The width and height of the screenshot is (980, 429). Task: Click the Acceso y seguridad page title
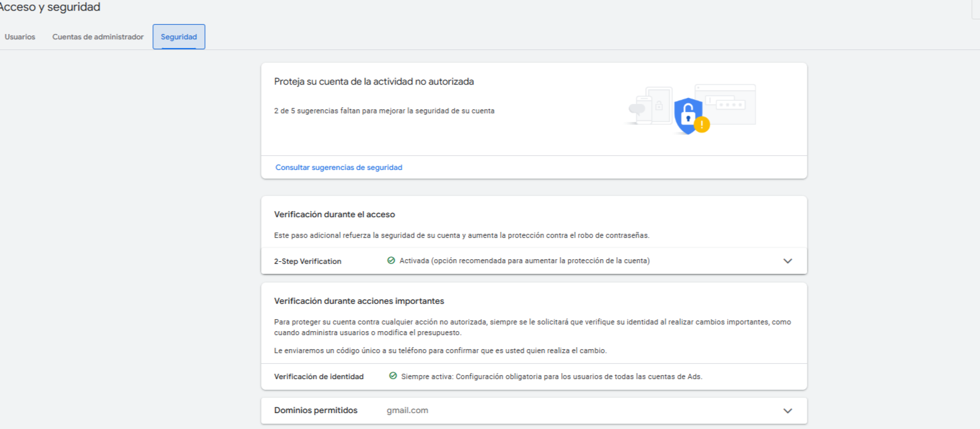(x=49, y=7)
